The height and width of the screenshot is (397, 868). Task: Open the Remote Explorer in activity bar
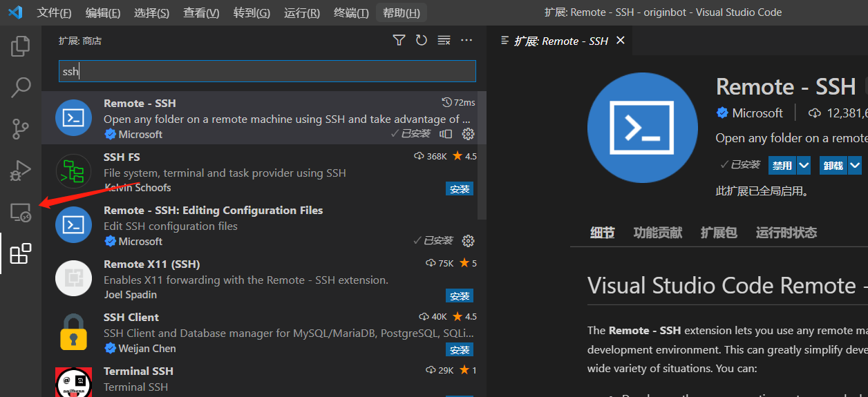[21, 212]
